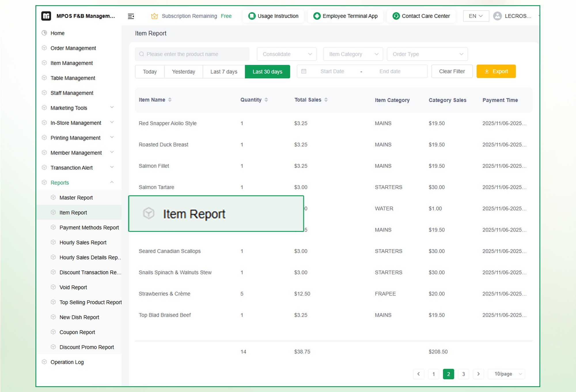Screen dimensions: 576x392
Task: Expand In-Store Management submenu
Action: pos(112,122)
